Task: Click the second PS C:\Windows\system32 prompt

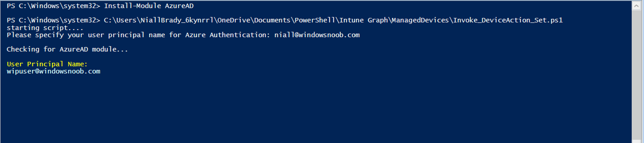Action: click(x=54, y=20)
